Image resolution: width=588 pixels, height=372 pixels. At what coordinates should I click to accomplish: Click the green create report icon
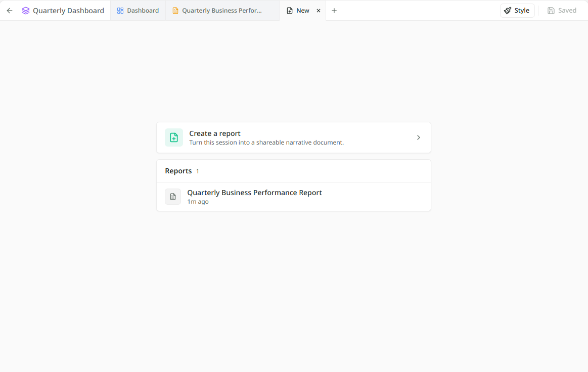click(174, 137)
